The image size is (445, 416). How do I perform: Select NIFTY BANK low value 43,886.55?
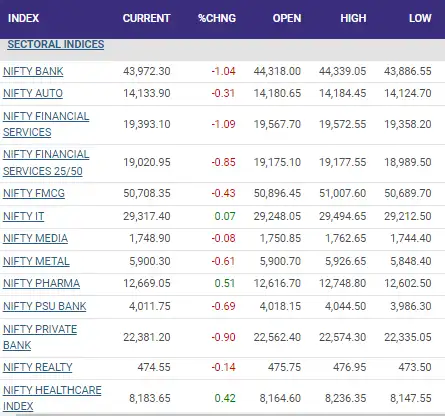coord(408,71)
